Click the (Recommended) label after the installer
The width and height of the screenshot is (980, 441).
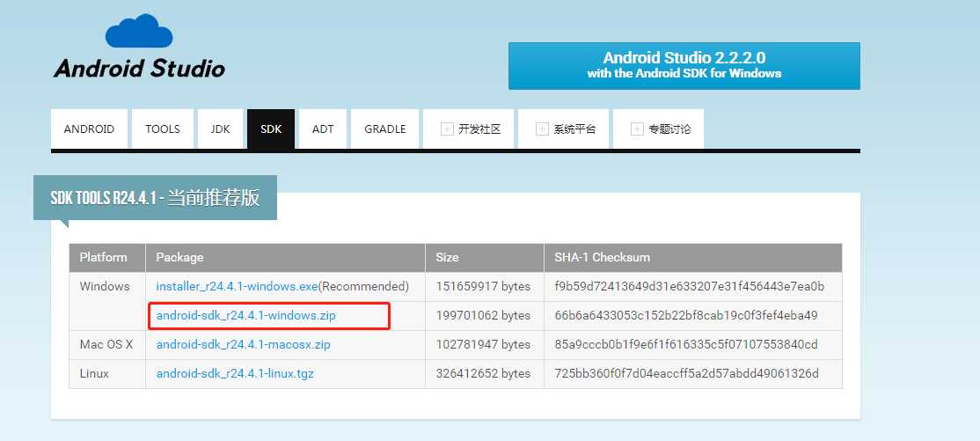(363, 286)
